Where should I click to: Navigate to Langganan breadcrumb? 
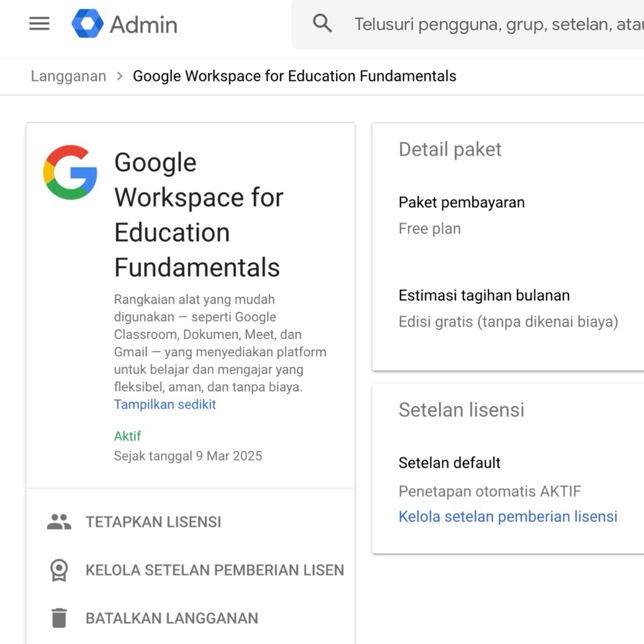pyautogui.click(x=68, y=75)
